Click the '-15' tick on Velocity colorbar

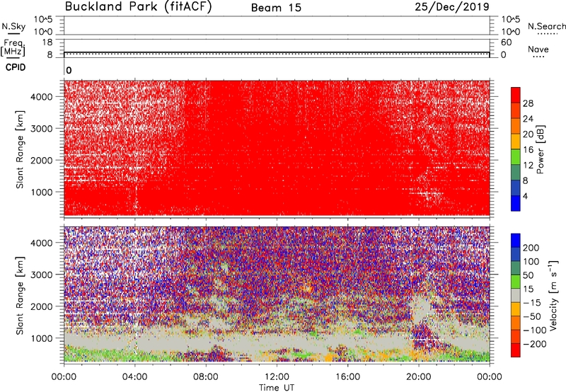pyautogui.click(x=532, y=302)
